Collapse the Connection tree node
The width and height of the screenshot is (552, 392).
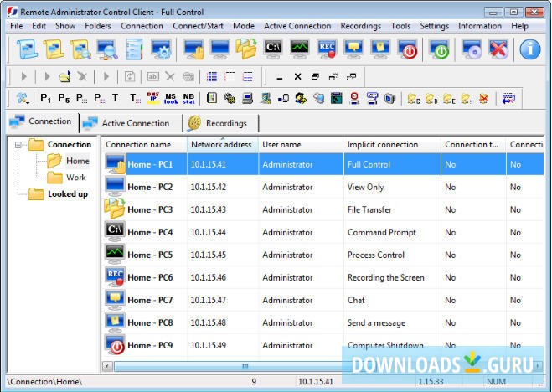click(18, 145)
